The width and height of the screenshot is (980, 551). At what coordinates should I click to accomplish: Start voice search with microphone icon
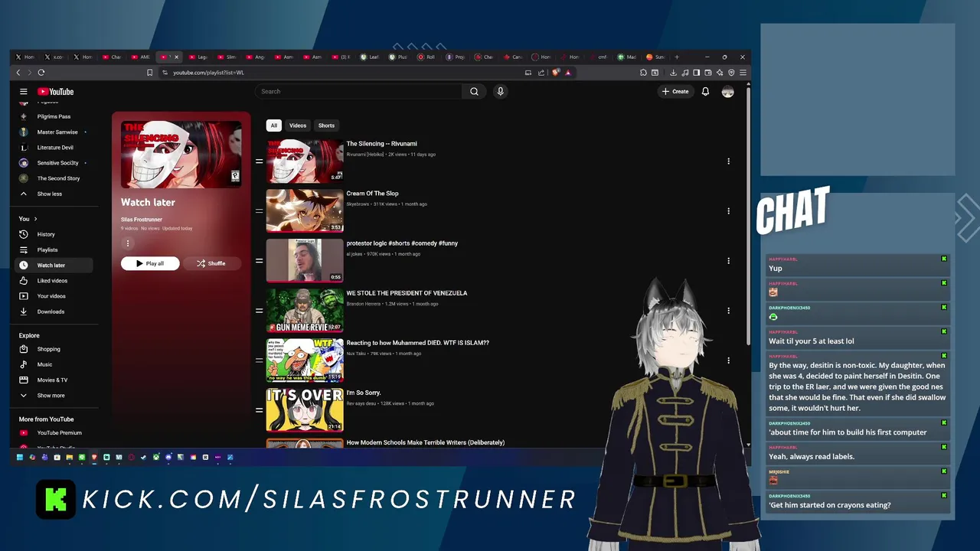tap(500, 91)
